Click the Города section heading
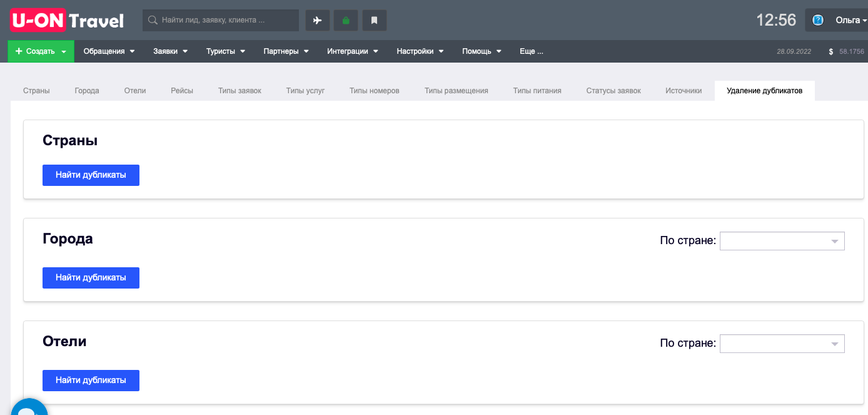 click(x=68, y=238)
